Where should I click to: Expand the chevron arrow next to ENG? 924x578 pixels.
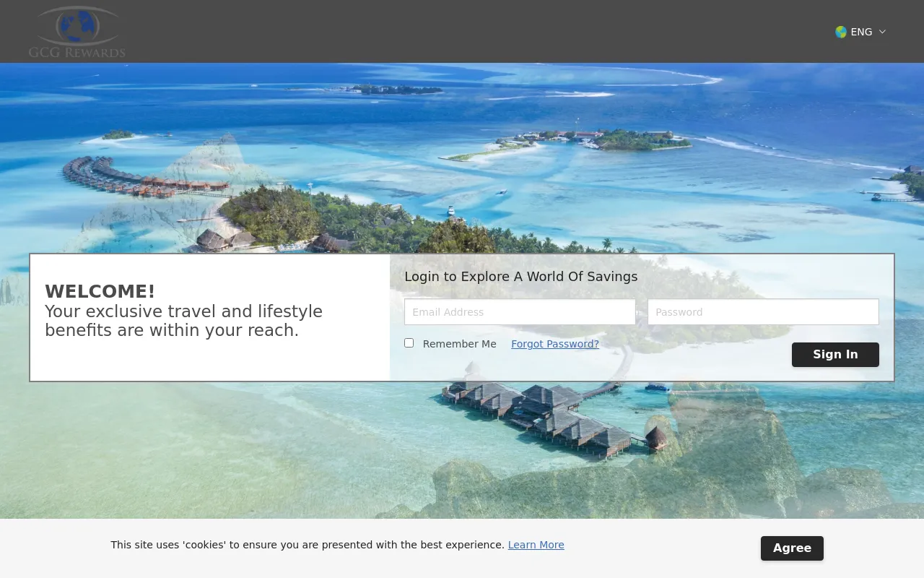(x=882, y=32)
